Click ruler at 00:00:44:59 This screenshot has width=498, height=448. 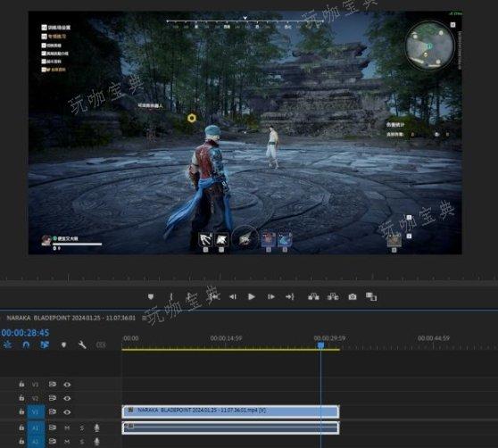(x=434, y=338)
